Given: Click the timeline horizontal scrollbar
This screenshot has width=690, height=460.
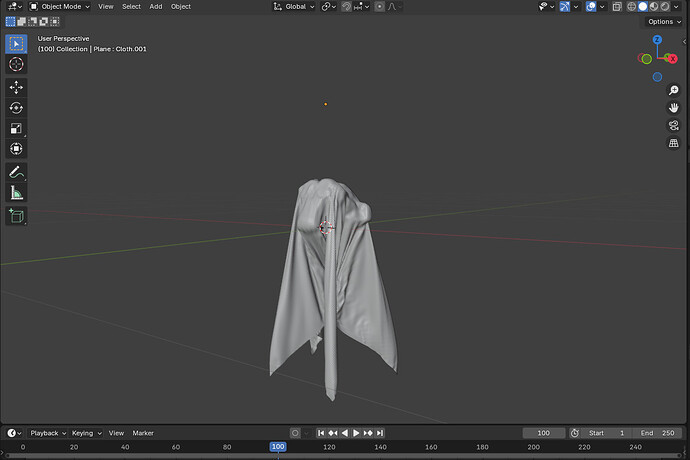Looking at the screenshot, I should [x=343, y=456].
